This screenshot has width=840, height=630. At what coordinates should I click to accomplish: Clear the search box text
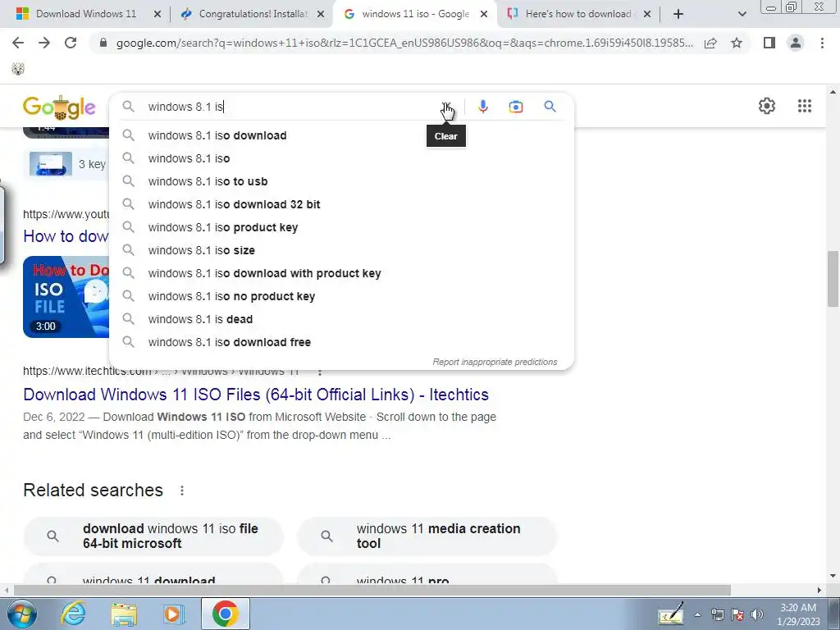pyautogui.click(x=445, y=107)
